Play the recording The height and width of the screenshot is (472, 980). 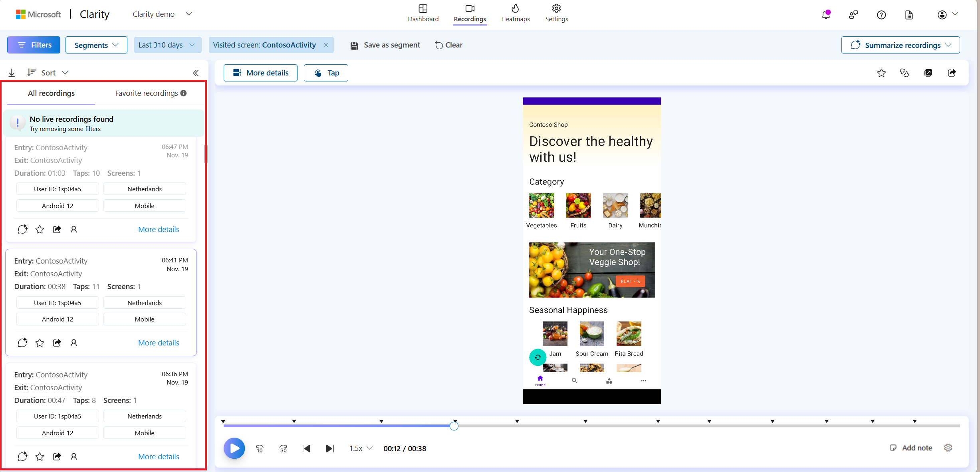pyautogui.click(x=234, y=448)
